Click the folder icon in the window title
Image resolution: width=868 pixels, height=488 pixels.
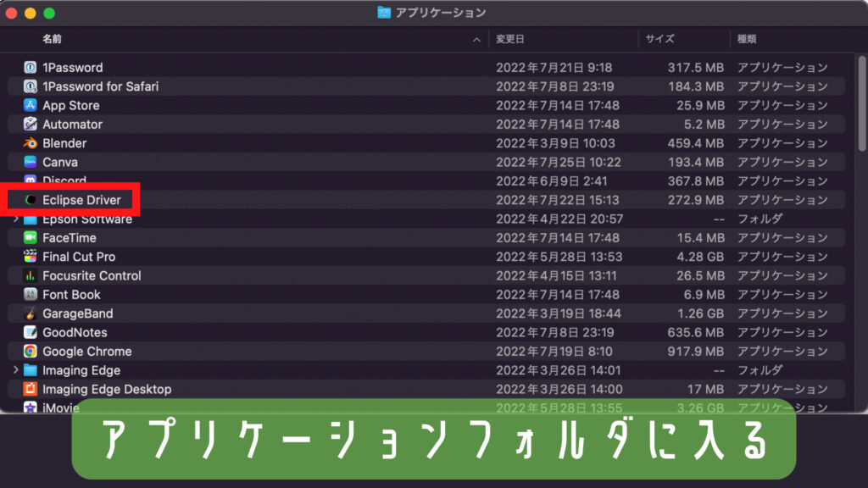click(384, 12)
